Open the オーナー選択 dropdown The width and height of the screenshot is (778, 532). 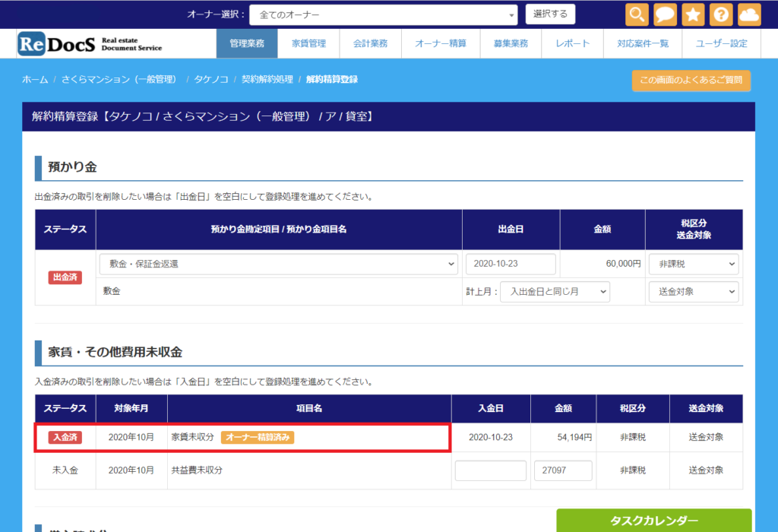pyautogui.click(x=383, y=15)
